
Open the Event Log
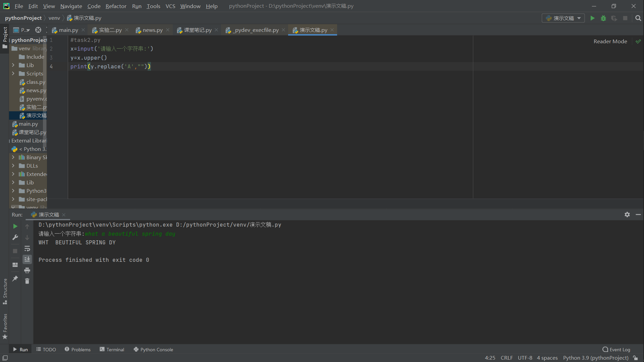click(616, 349)
